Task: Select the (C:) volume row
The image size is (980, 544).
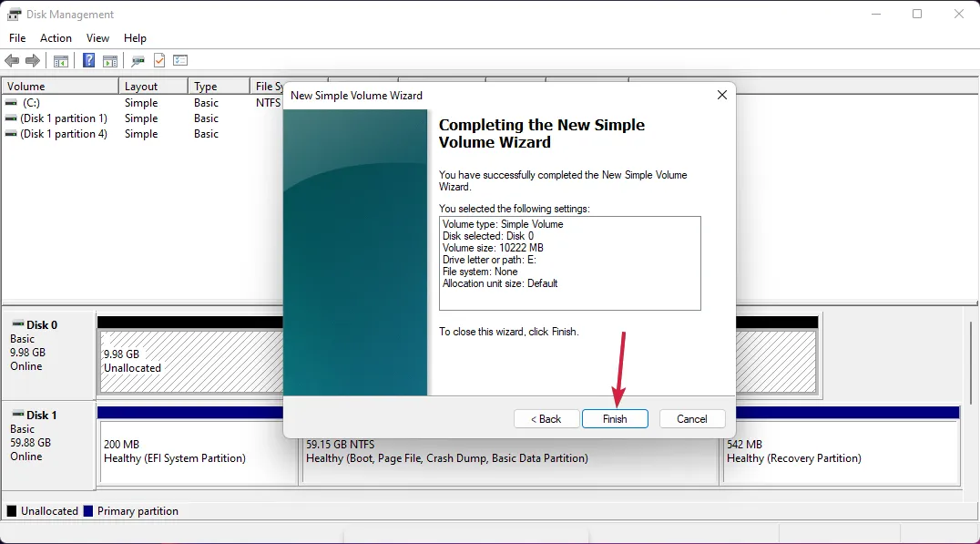Action: tap(142, 103)
